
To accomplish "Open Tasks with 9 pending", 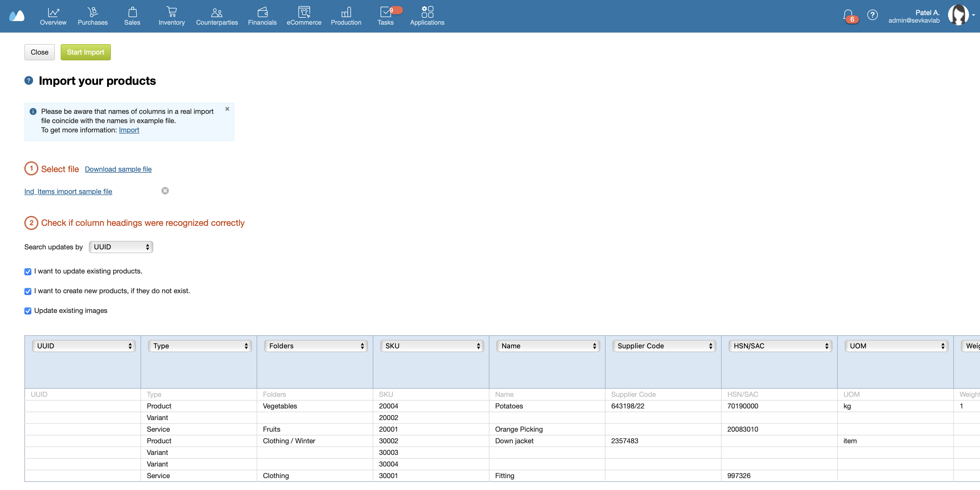I will point(386,16).
